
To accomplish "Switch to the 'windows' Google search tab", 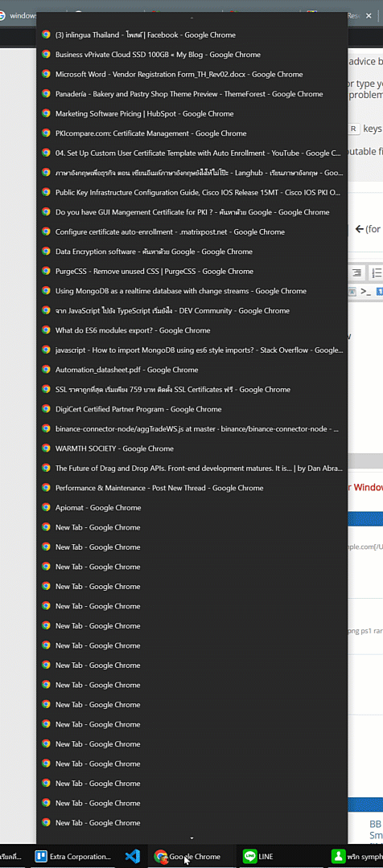I will pos(18,15).
